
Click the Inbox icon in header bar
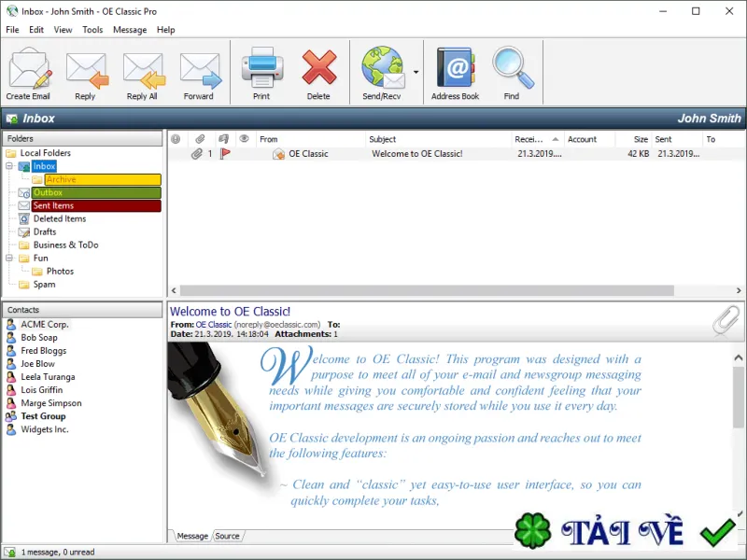pyautogui.click(x=12, y=119)
